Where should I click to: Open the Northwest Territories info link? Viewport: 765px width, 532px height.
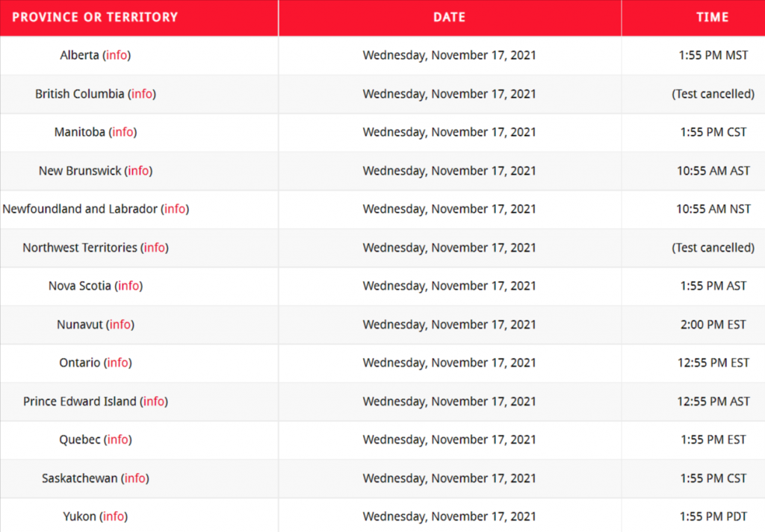click(x=155, y=247)
